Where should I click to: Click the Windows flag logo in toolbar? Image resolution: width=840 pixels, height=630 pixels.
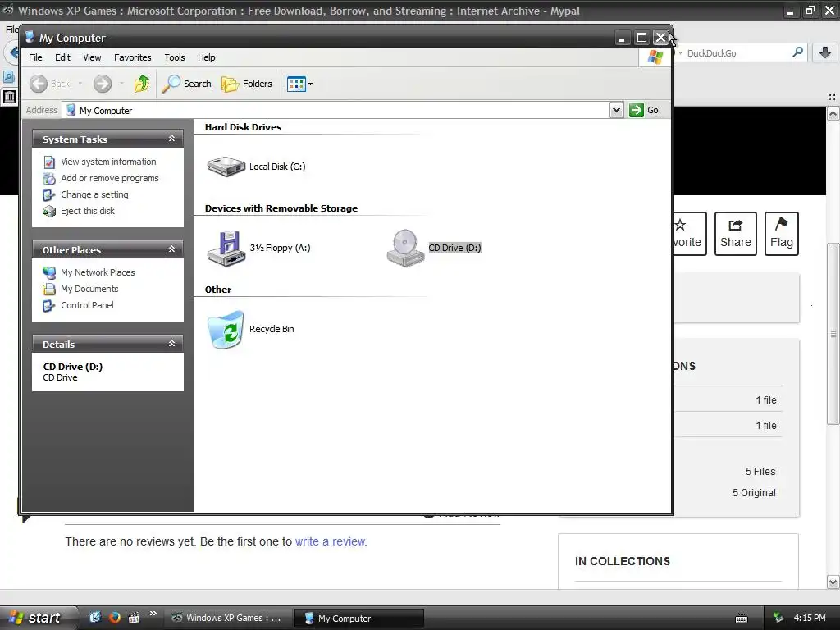(x=655, y=57)
